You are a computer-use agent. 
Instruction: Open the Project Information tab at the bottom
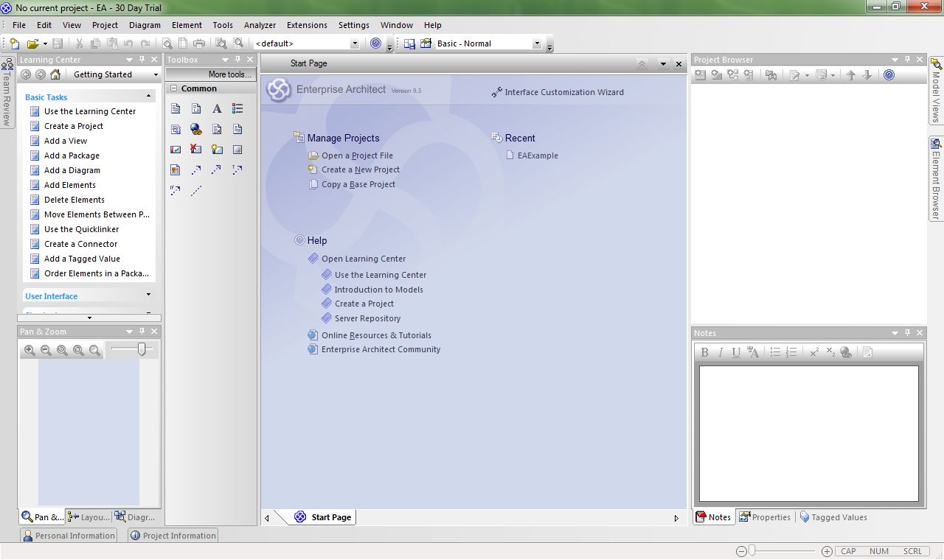(173, 536)
